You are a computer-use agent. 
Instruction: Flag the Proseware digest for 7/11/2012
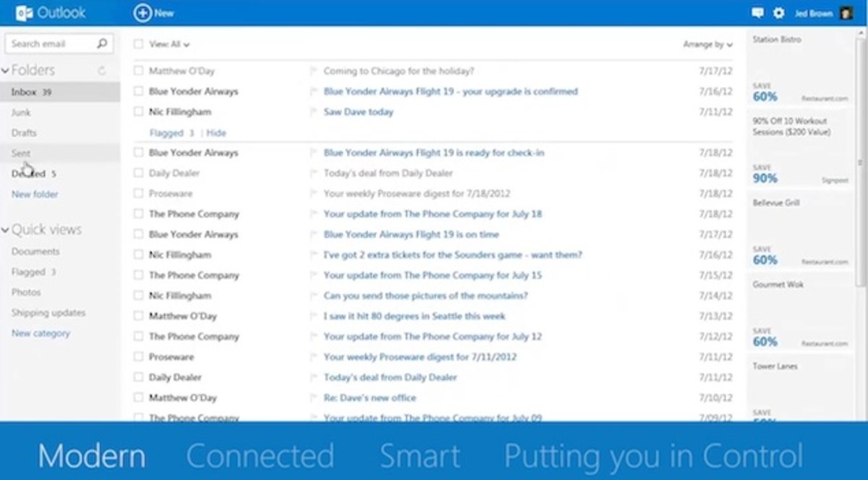coord(314,357)
